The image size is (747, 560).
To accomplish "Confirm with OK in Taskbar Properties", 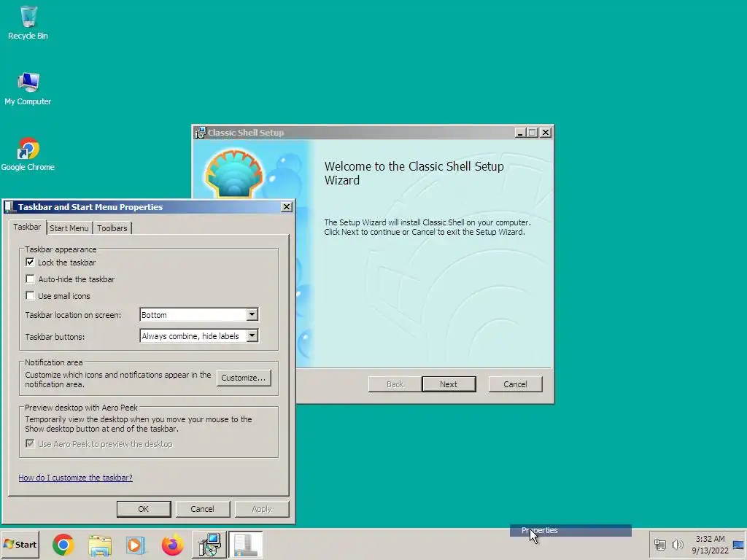I will (x=144, y=509).
